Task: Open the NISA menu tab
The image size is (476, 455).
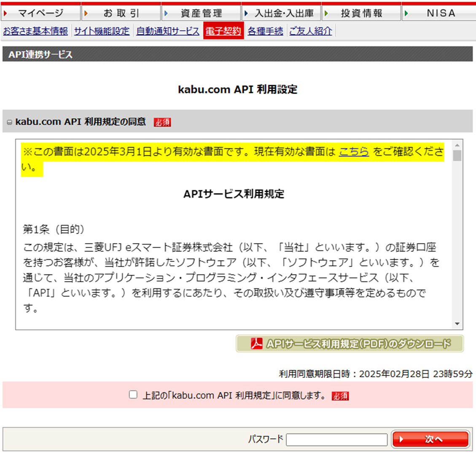Action: click(439, 13)
